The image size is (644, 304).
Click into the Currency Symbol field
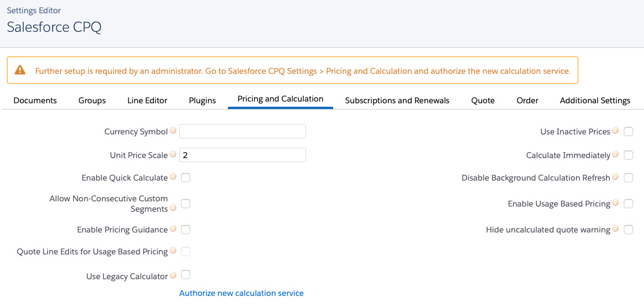[x=243, y=132]
